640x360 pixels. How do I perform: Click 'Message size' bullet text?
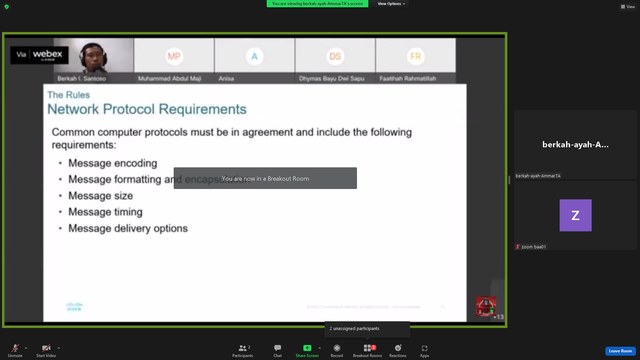coord(100,196)
